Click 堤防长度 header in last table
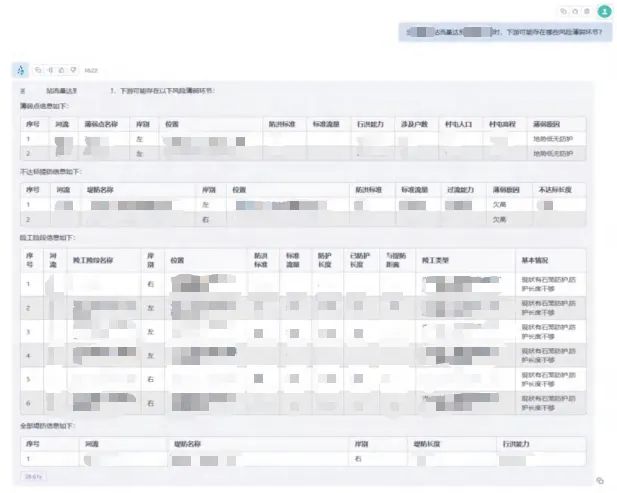 click(427, 443)
